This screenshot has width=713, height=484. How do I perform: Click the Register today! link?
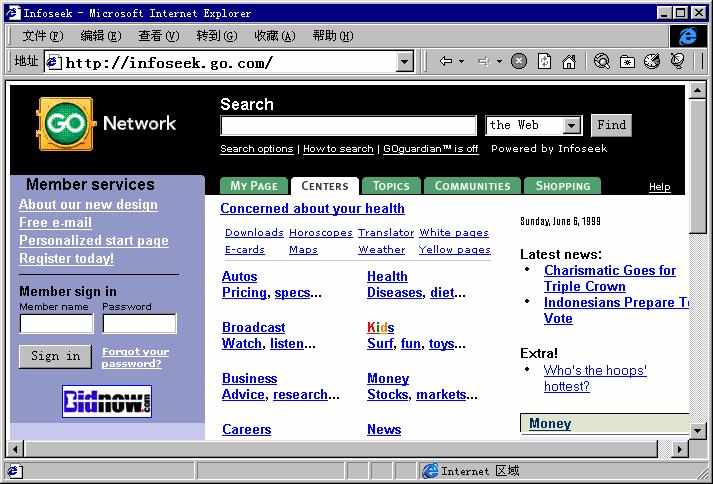66,258
